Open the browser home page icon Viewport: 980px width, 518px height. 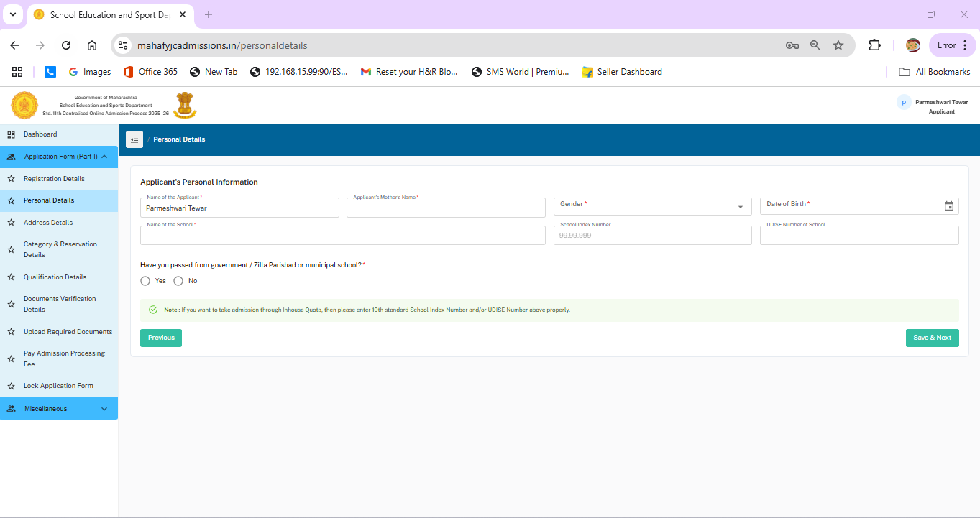click(x=92, y=45)
